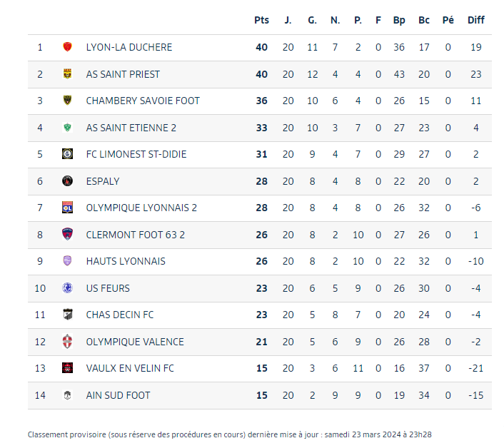
Task: Click the Lyon-La Duchère club crest icon
Action: click(x=68, y=47)
